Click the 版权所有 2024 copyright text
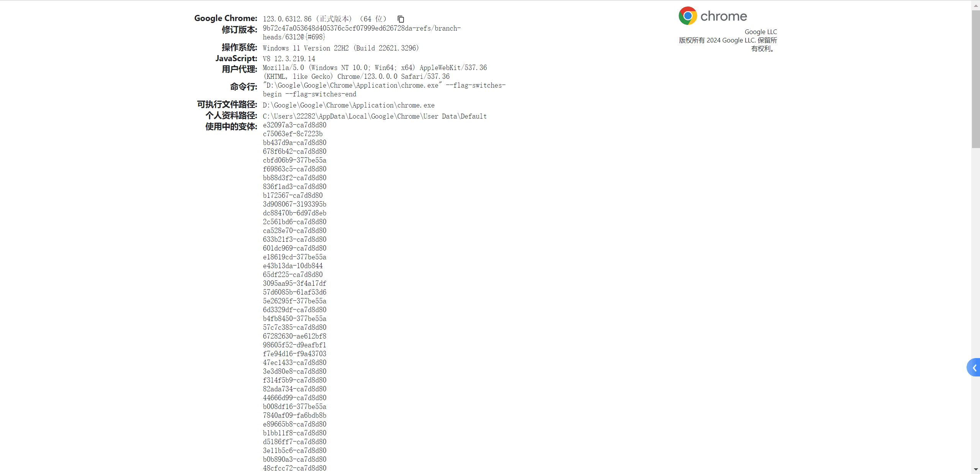Viewport: 980px width, 474px height. 728,44
